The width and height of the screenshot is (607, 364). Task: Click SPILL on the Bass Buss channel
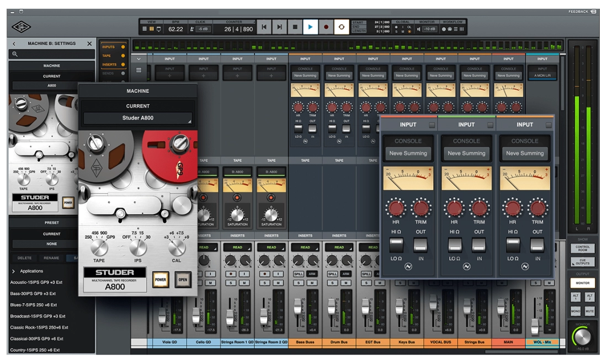[299, 274]
